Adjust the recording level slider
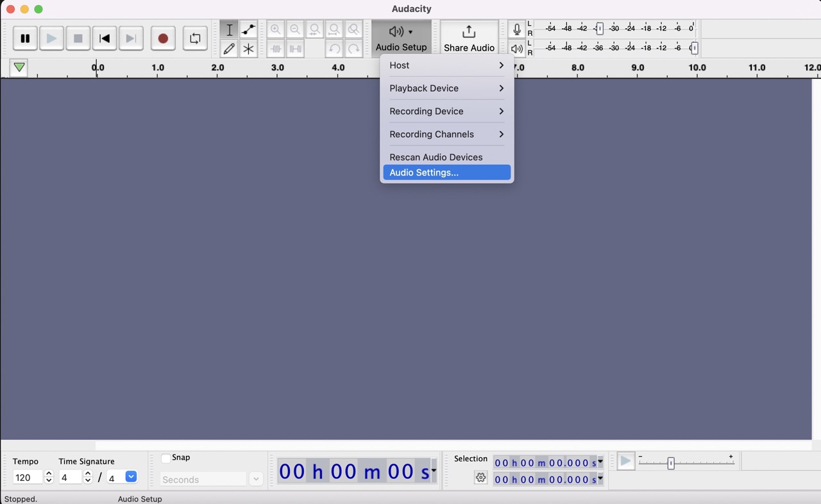This screenshot has width=821, height=504. coord(600,29)
